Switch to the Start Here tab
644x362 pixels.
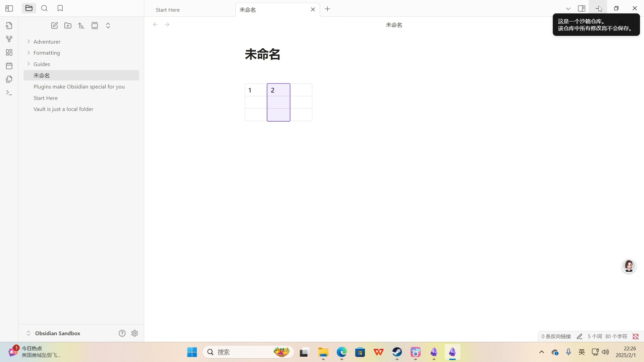pos(168,10)
